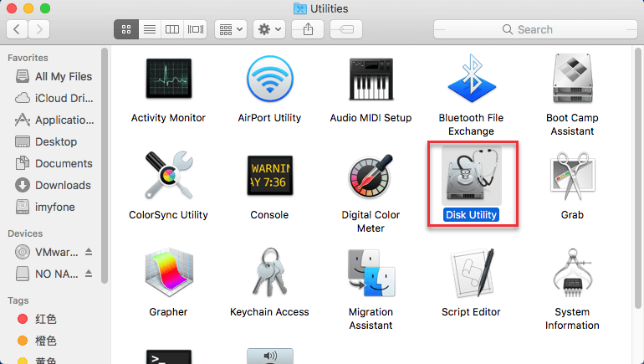Screen dimensions: 644x364
Task: Switch to Cover Flow view
Action: tap(195, 29)
